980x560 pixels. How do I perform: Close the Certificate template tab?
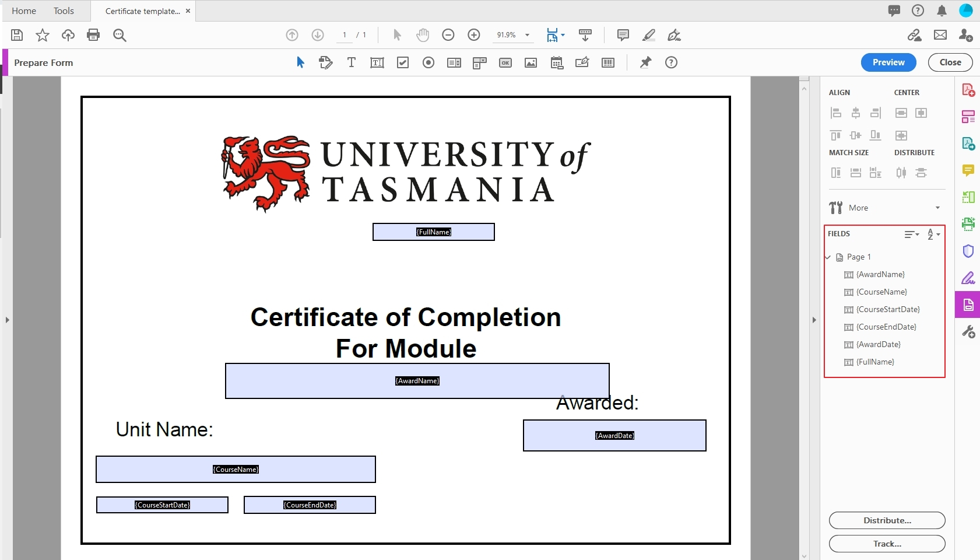[x=188, y=10]
